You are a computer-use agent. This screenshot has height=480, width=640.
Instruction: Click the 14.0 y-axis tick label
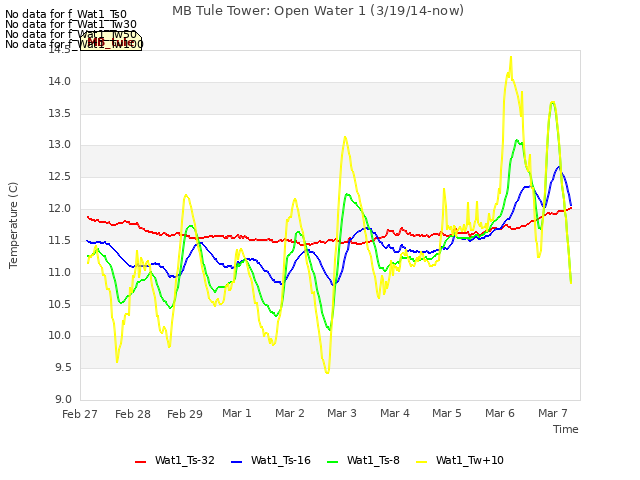(60, 82)
